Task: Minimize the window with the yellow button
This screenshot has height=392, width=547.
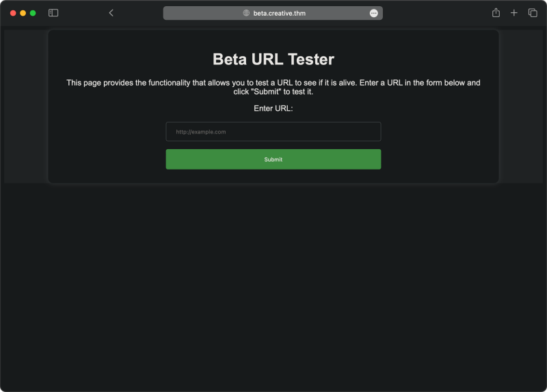Action: pyautogui.click(x=23, y=13)
